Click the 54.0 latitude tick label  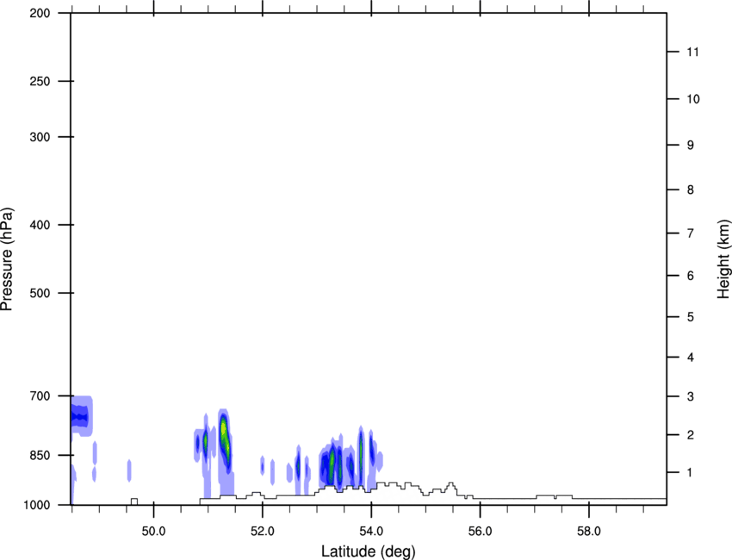point(371,531)
